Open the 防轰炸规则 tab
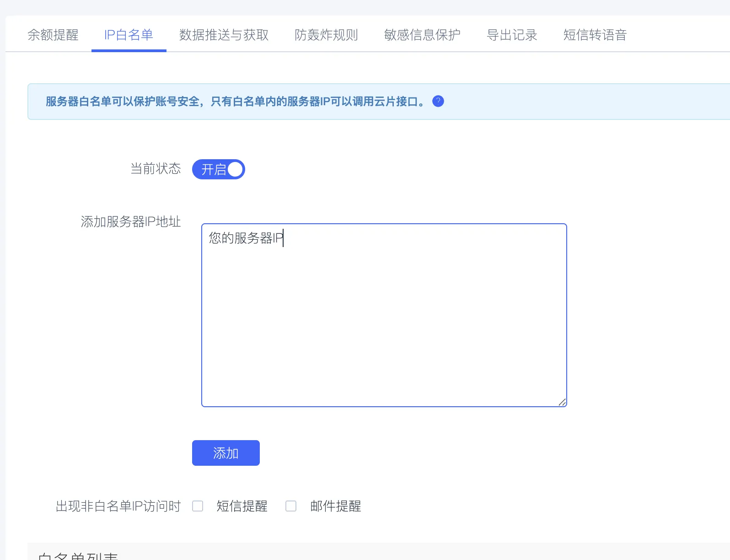The width and height of the screenshot is (730, 560). click(327, 35)
